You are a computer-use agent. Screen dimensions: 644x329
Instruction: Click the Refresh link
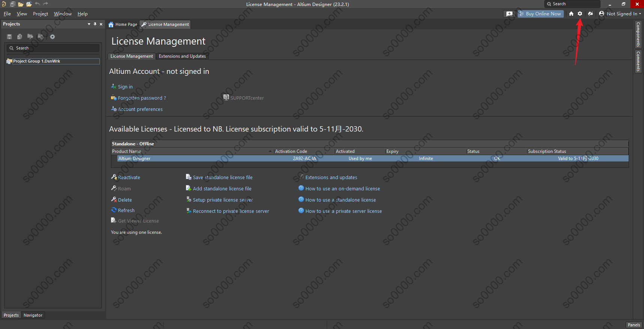tap(126, 210)
